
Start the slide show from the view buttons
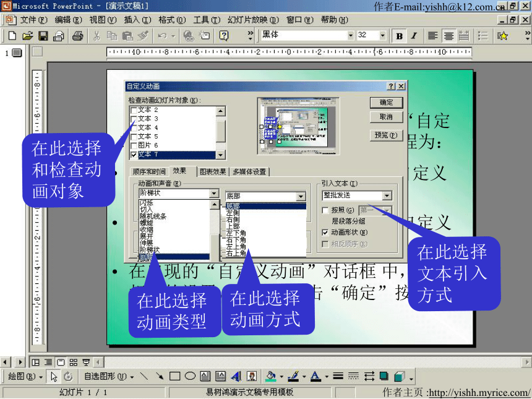tap(86, 363)
